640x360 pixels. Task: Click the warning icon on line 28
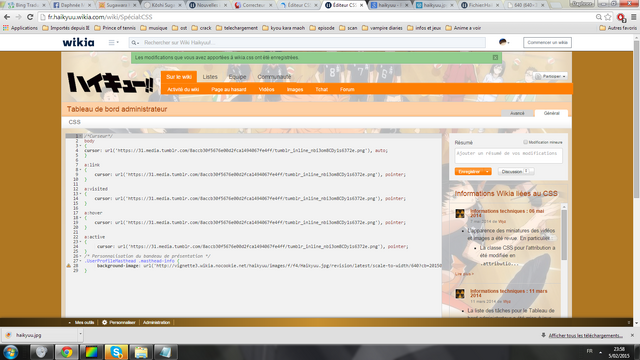69,266
